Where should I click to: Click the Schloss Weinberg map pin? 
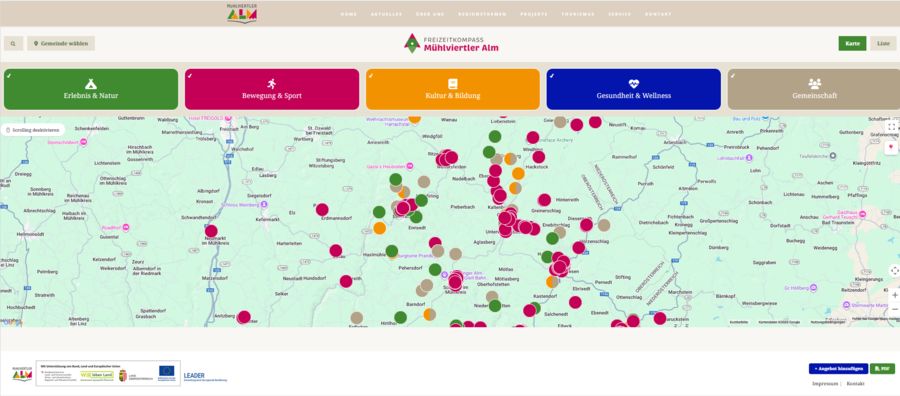click(264, 204)
